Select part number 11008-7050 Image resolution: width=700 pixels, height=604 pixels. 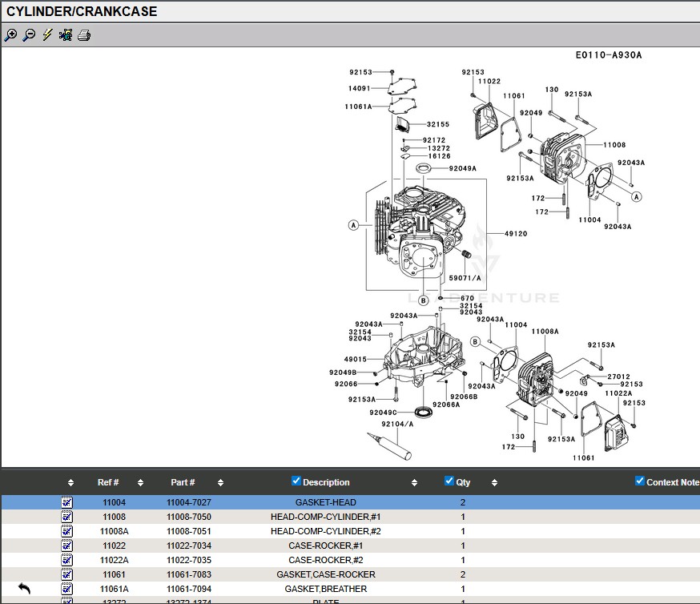click(x=189, y=517)
